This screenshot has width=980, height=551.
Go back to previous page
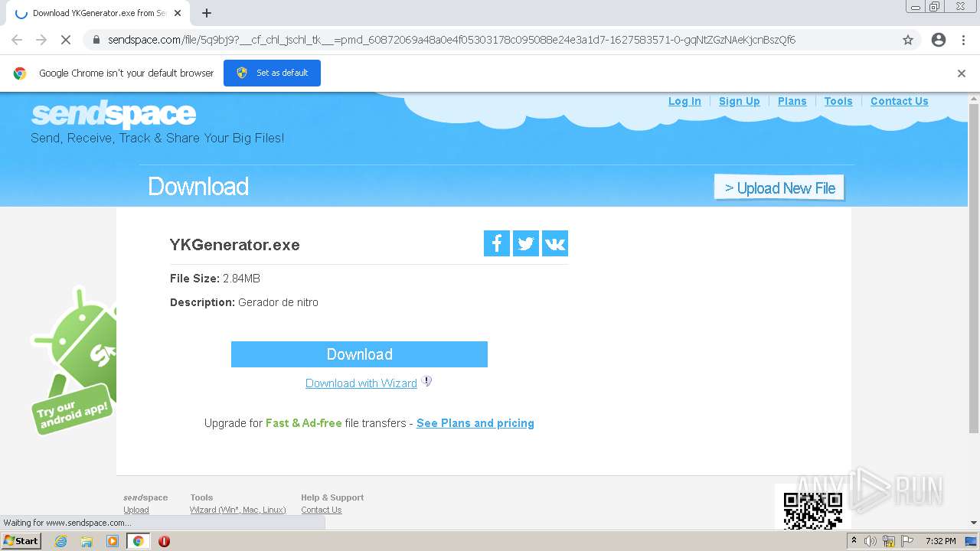17,40
